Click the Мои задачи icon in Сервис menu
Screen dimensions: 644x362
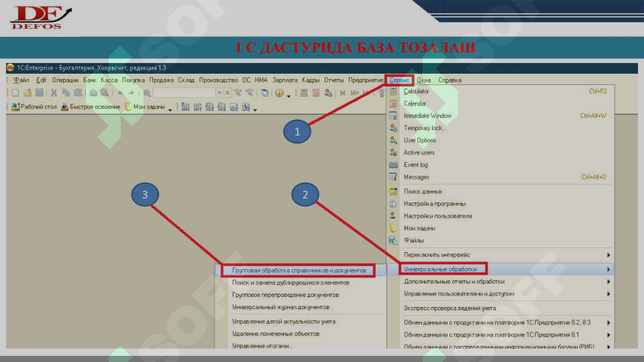[x=393, y=228]
